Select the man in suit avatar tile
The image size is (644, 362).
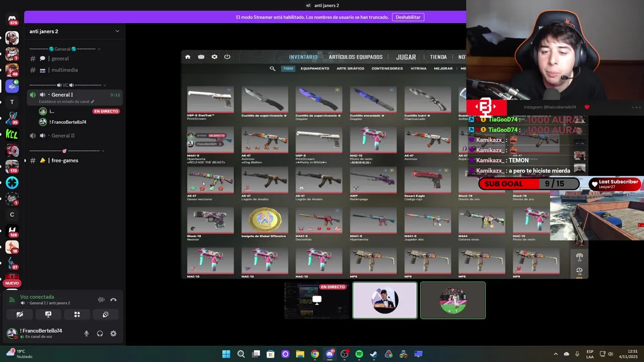tap(385, 301)
